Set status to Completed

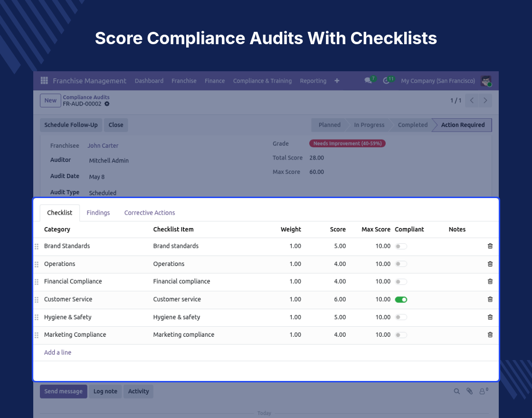(x=413, y=125)
